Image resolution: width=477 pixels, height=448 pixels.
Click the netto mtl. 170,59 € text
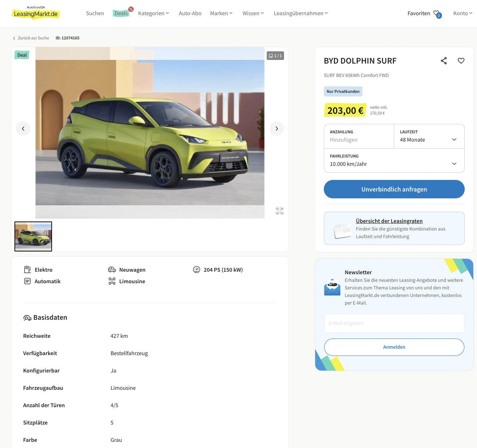point(379,110)
